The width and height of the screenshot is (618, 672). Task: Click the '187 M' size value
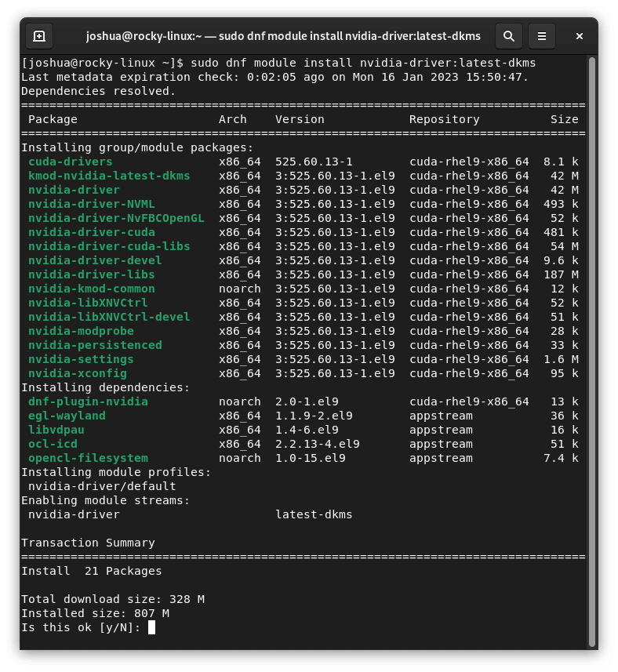click(x=561, y=274)
